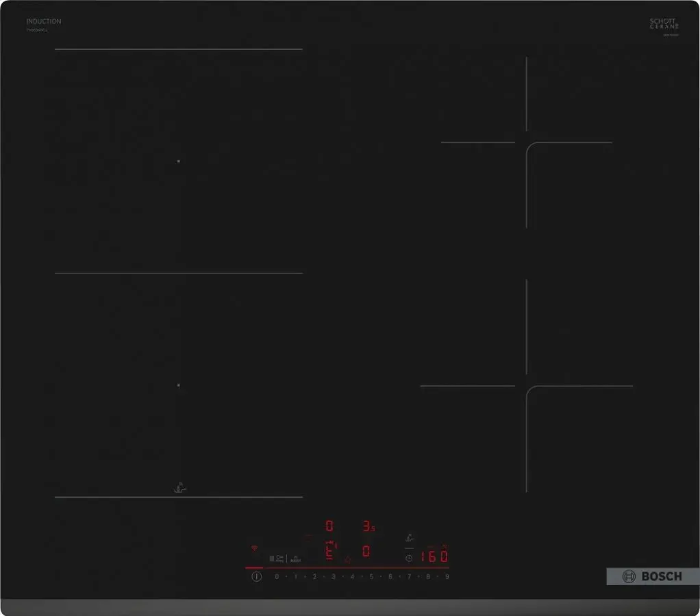The width and height of the screenshot is (700, 616).
Task: Tap the frying sensor icon above the timer
Action: tap(409, 538)
